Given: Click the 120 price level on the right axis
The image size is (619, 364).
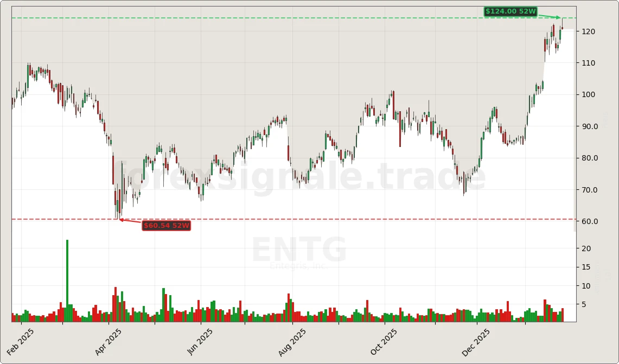Looking at the screenshot, I should point(588,31).
